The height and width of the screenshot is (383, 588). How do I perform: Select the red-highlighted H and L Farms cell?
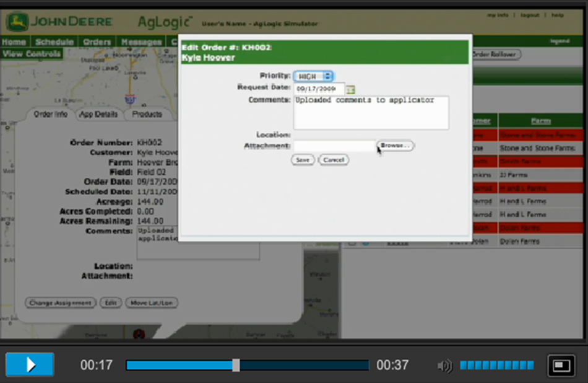click(541, 188)
